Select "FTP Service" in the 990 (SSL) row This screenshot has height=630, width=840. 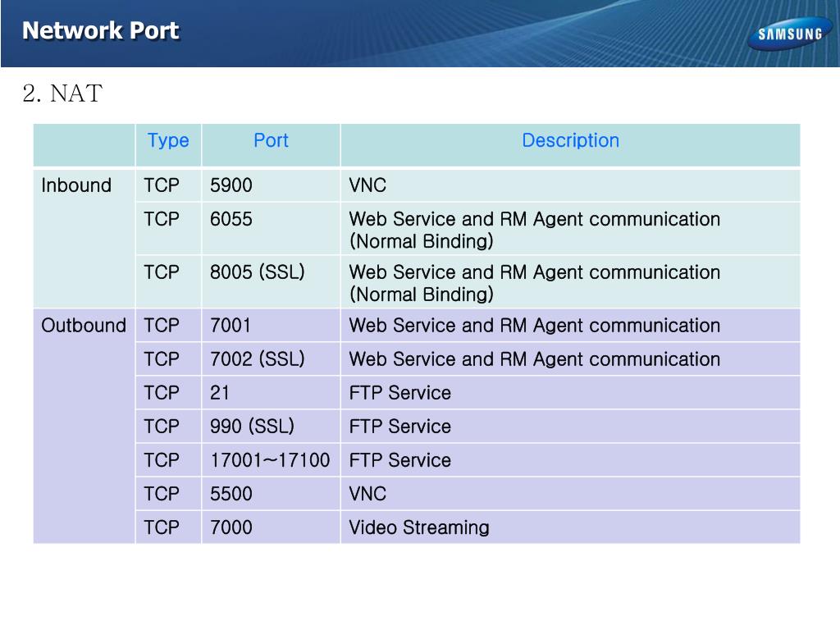(x=400, y=427)
